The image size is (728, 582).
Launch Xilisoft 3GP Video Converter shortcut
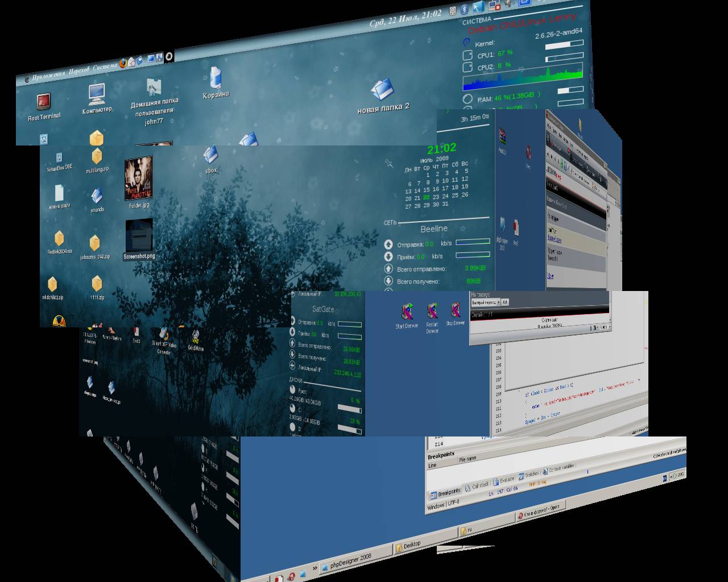click(x=164, y=341)
